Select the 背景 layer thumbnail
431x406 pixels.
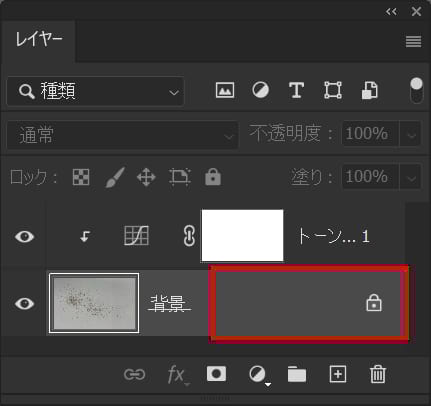point(94,303)
